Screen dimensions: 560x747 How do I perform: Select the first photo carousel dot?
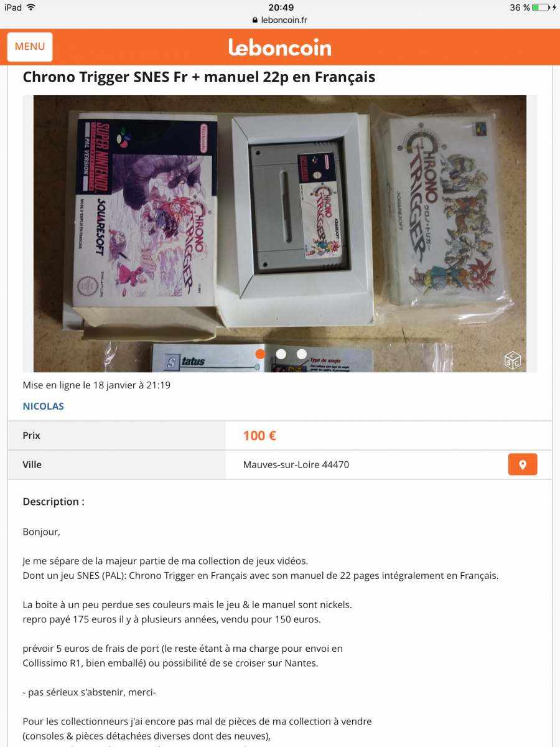pos(261,354)
